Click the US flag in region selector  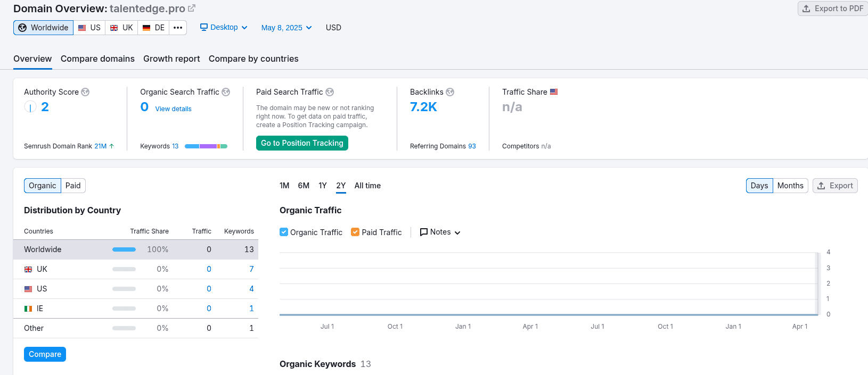82,28
